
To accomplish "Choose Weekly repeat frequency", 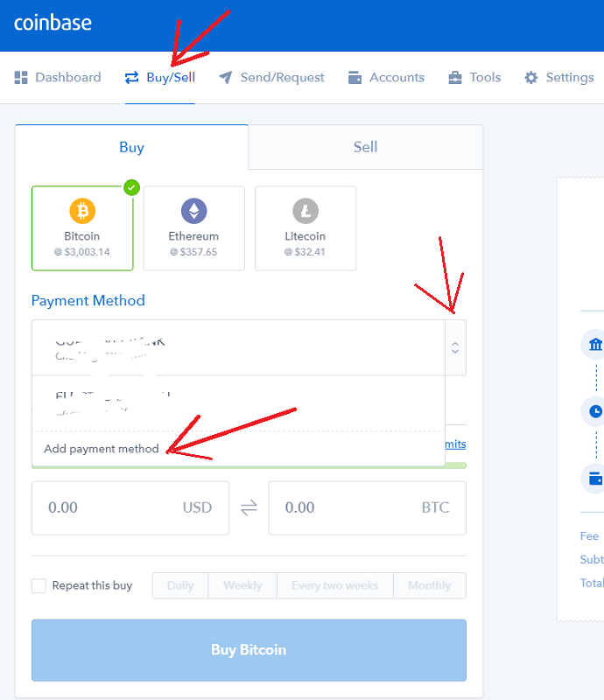I will (242, 585).
